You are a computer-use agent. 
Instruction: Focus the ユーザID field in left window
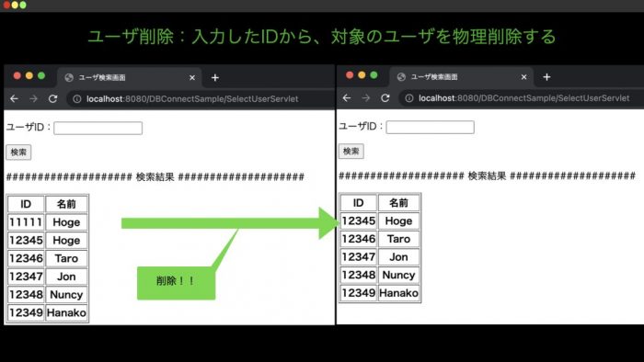pyautogui.click(x=98, y=128)
